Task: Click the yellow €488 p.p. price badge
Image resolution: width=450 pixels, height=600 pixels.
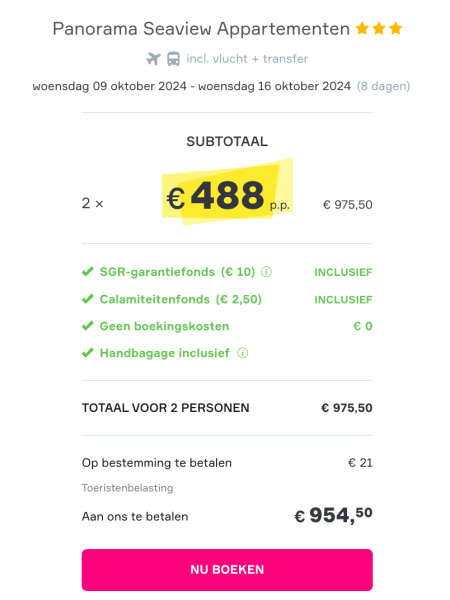Action: click(227, 192)
